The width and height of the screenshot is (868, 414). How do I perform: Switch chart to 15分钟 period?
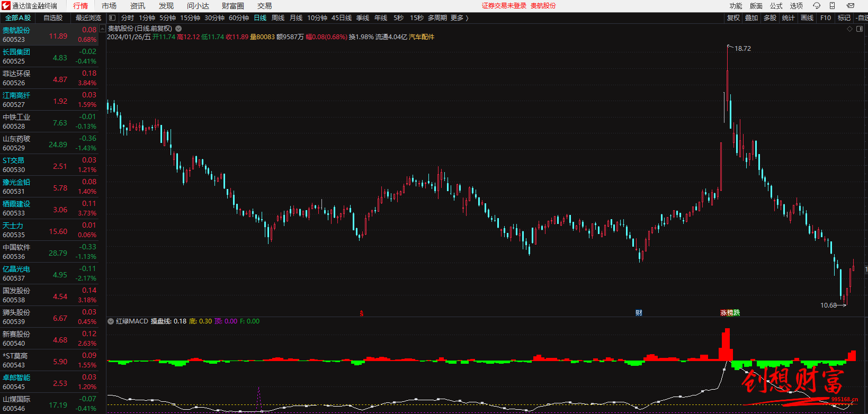[x=190, y=18]
